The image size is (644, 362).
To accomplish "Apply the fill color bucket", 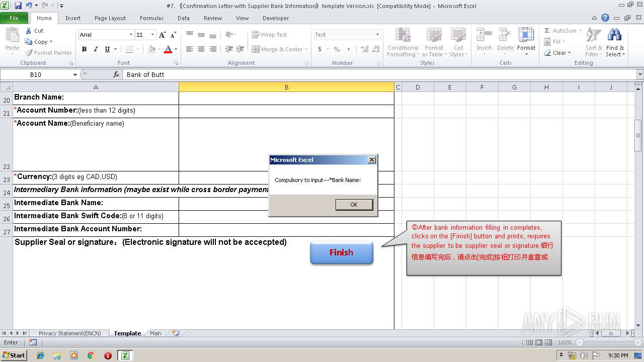I will pos(151,49).
